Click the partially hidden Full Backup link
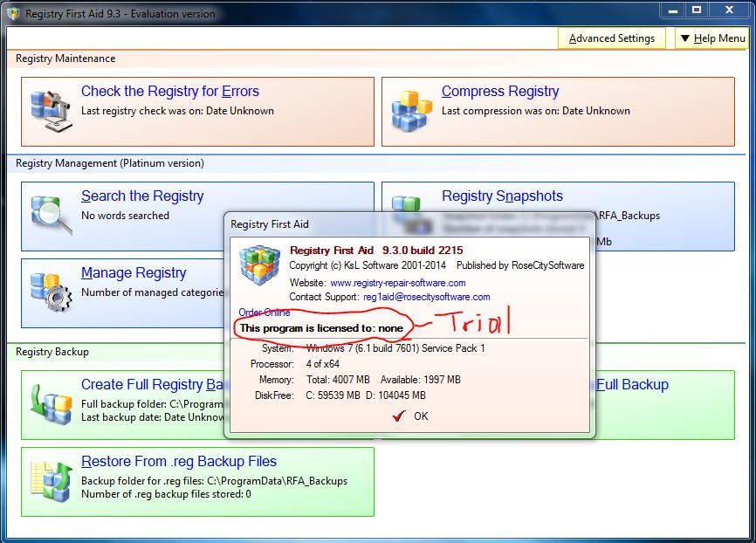Viewport: 756px width, 543px height. click(x=633, y=384)
